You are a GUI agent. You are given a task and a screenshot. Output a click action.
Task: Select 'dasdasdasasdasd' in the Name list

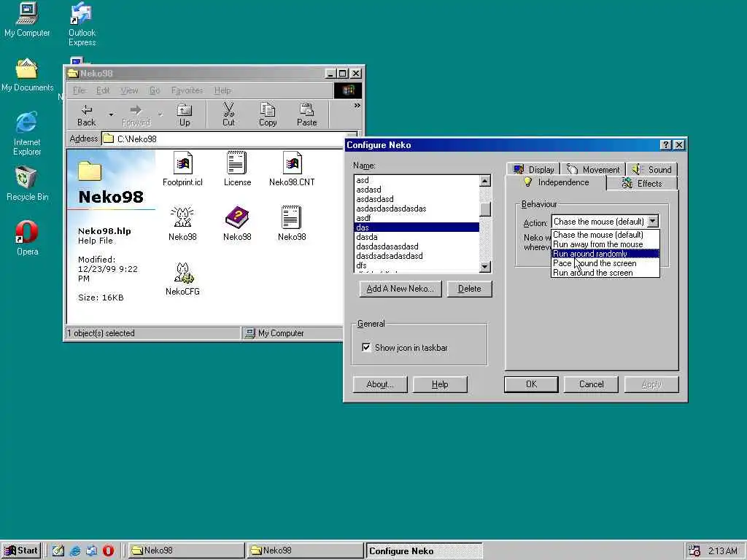pyautogui.click(x=417, y=246)
